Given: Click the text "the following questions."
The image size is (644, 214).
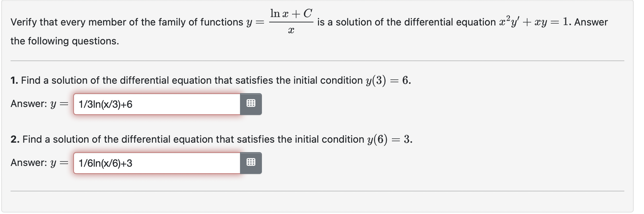Looking at the screenshot, I should (x=65, y=41).
